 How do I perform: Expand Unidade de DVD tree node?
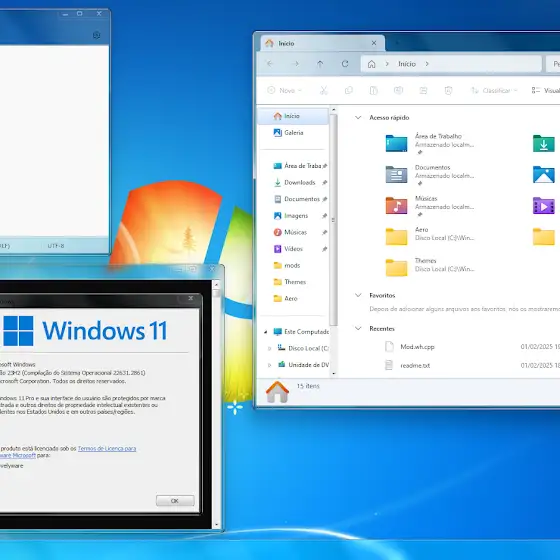(x=270, y=365)
